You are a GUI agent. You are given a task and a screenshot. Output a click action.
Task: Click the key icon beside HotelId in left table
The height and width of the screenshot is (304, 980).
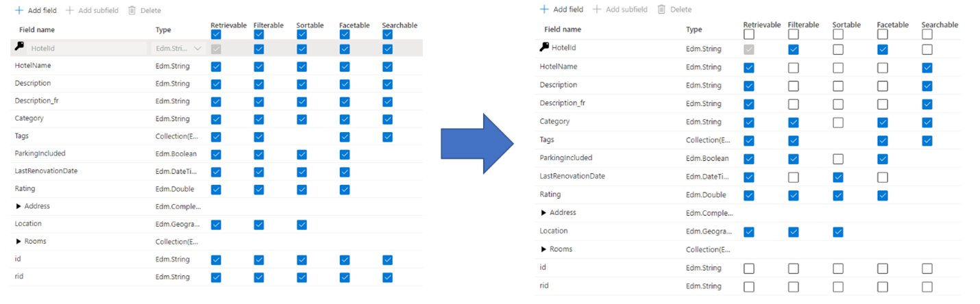(19, 47)
